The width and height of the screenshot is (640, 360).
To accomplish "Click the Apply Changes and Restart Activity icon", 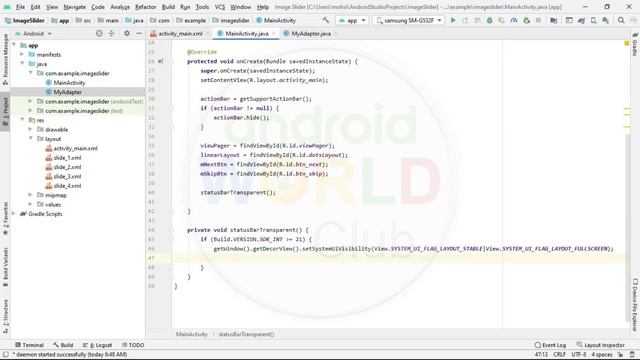I will (465, 20).
